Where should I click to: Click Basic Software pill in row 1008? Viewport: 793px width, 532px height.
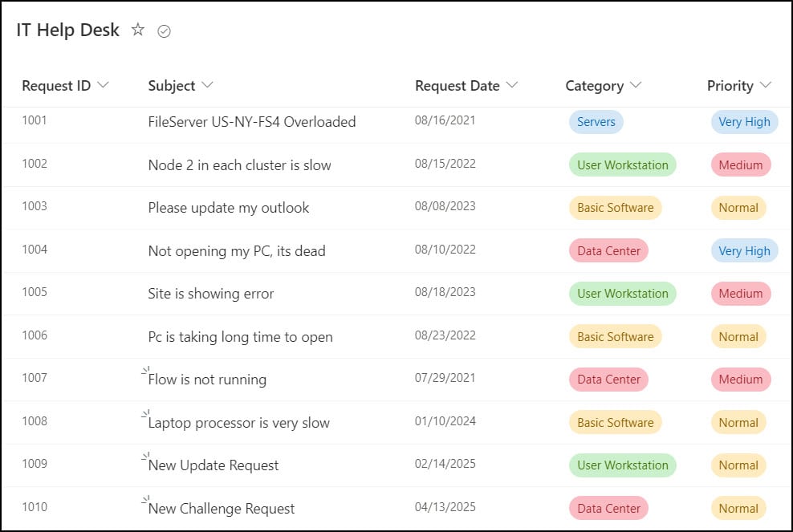pos(616,423)
